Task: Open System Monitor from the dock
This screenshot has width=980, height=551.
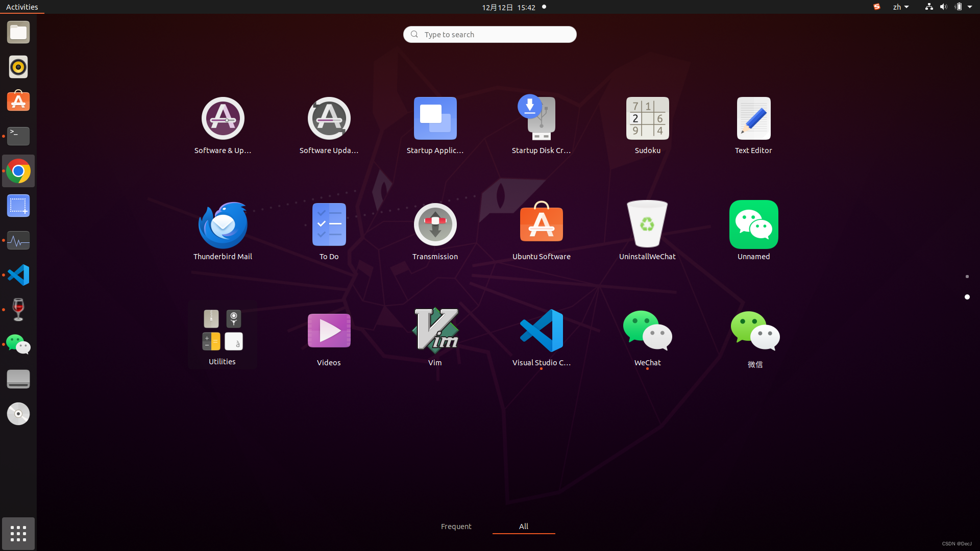Action: [x=18, y=240]
